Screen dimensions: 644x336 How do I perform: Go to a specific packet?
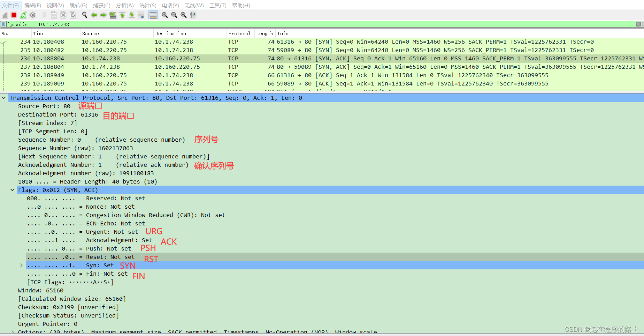click(113, 15)
